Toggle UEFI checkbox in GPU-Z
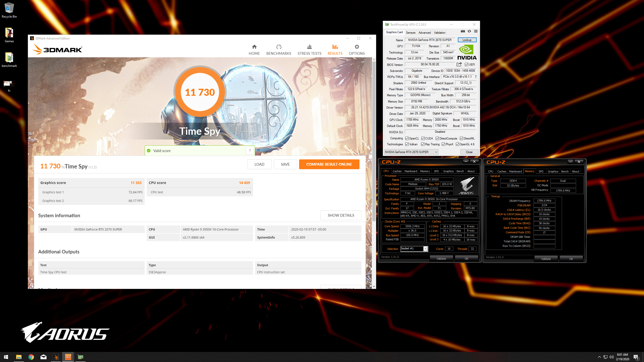 (466, 65)
